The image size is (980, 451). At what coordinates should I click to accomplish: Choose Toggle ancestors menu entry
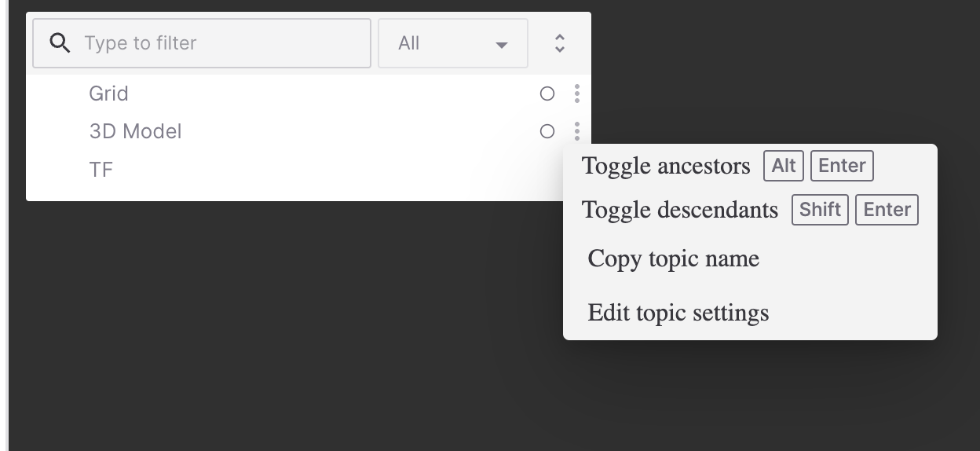tap(750, 166)
